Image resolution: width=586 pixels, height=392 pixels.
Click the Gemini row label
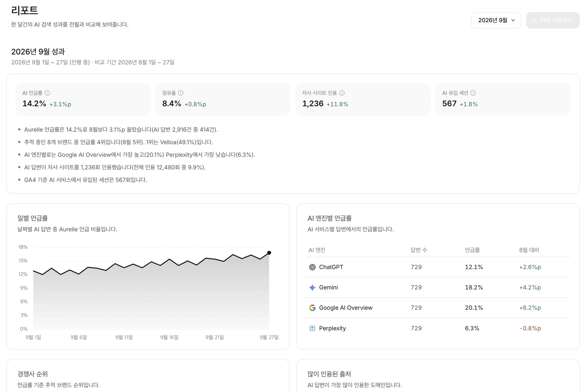(x=328, y=287)
